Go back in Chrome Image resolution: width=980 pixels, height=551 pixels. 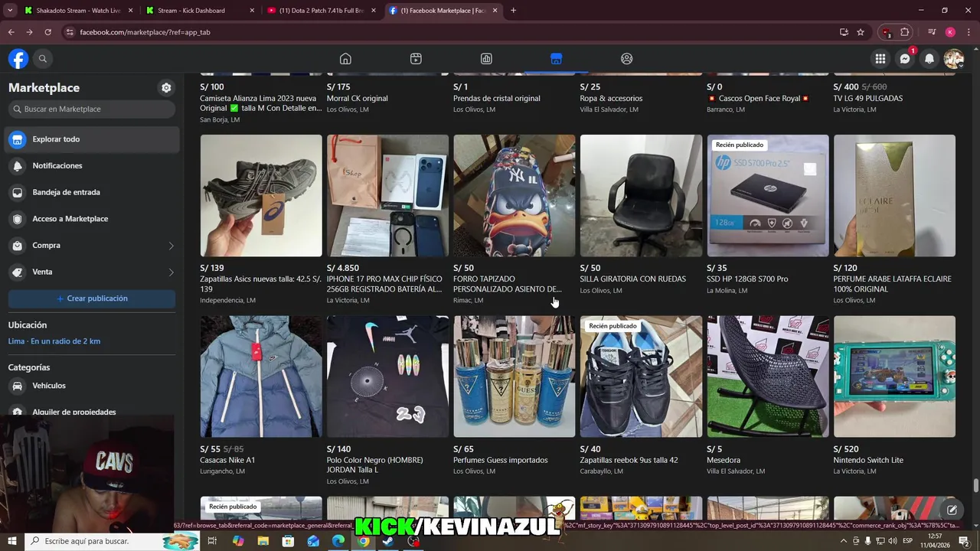tap(11, 32)
